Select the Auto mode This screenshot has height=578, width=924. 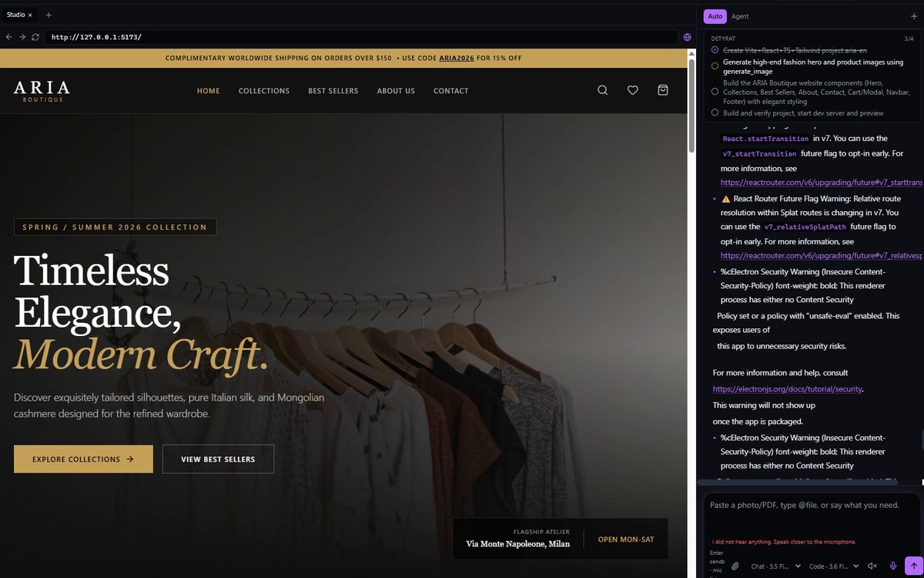[x=715, y=16]
